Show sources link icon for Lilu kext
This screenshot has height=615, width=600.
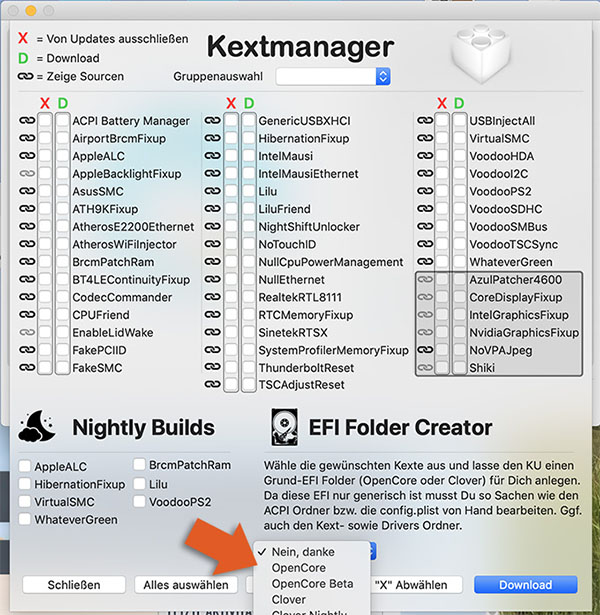pyautogui.click(x=213, y=191)
